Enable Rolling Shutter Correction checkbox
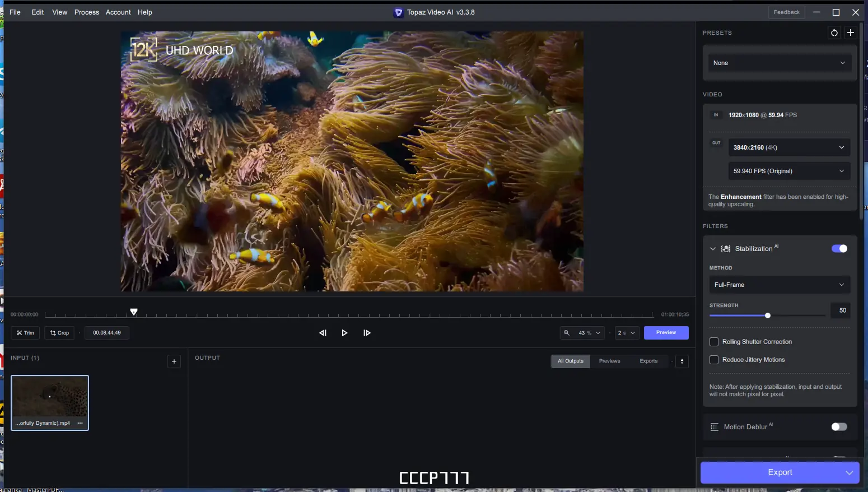Viewport: 868px width, 492px height. pyautogui.click(x=714, y=342)
